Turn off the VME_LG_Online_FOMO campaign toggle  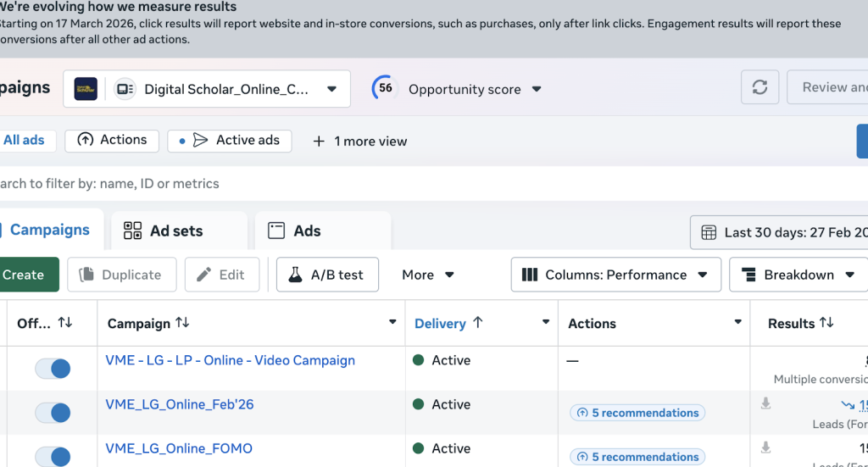pyautogui.click(x=53, y=456)
